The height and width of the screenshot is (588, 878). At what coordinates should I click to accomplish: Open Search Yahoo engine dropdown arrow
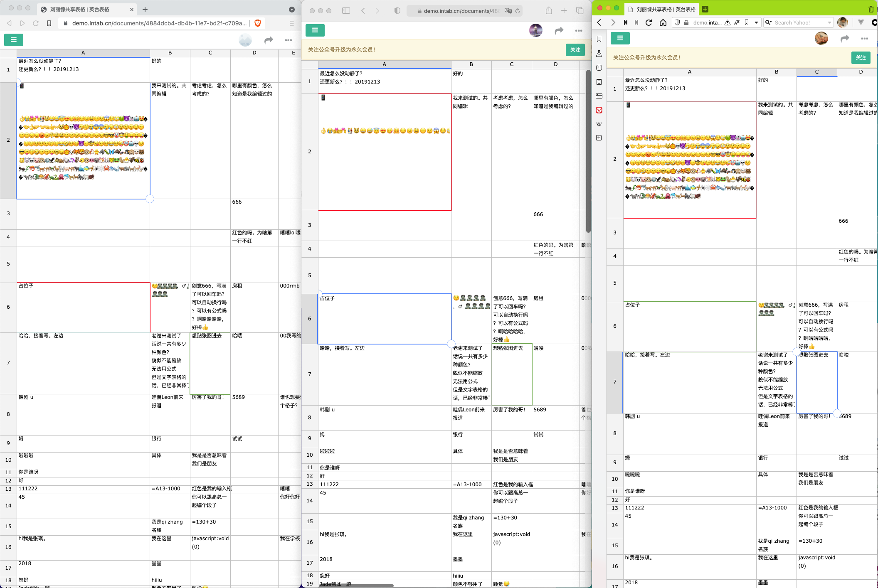829,22
